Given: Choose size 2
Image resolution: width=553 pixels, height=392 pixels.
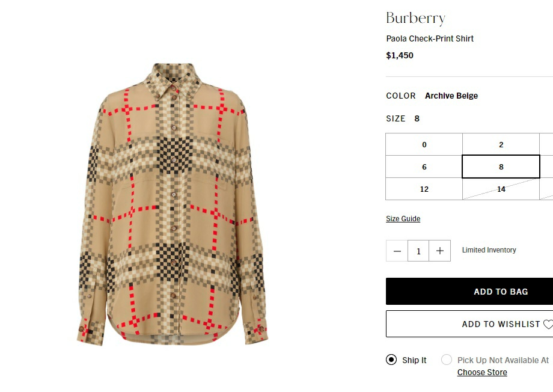Looking at the screenshot, I should pos(501,144).
